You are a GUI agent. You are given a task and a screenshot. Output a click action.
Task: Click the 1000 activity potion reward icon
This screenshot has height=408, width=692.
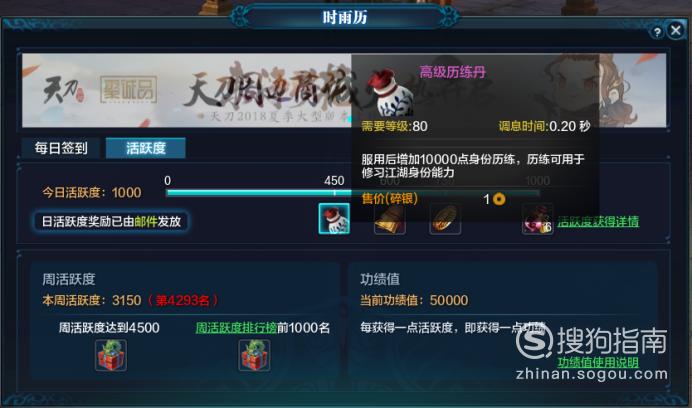tap(537, 219)
